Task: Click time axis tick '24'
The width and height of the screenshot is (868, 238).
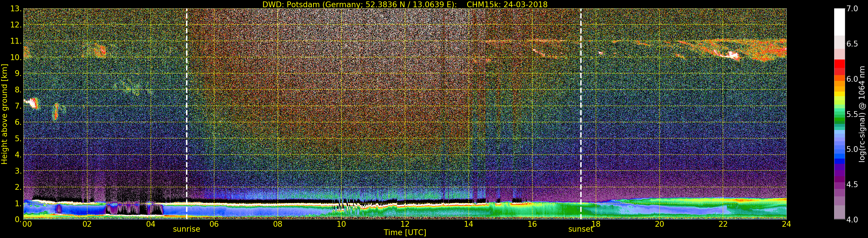Action: coord(786,224)
